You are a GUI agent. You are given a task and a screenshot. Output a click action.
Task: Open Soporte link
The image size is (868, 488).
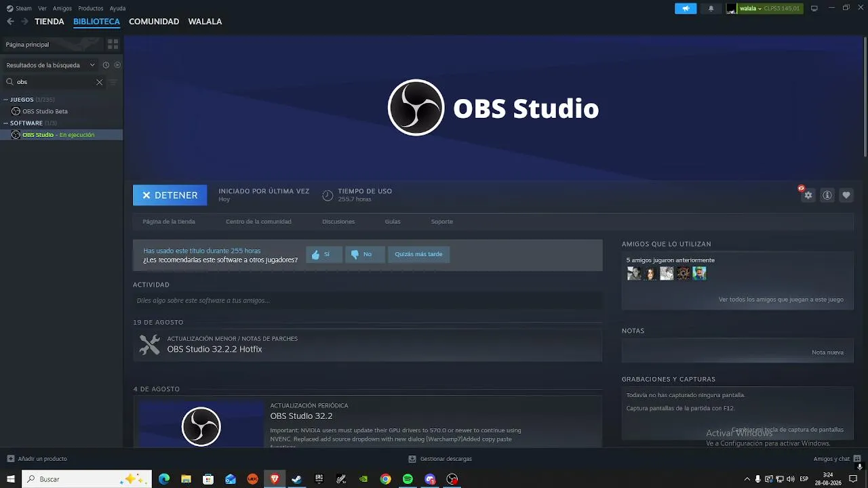click(x=442, y=222)
